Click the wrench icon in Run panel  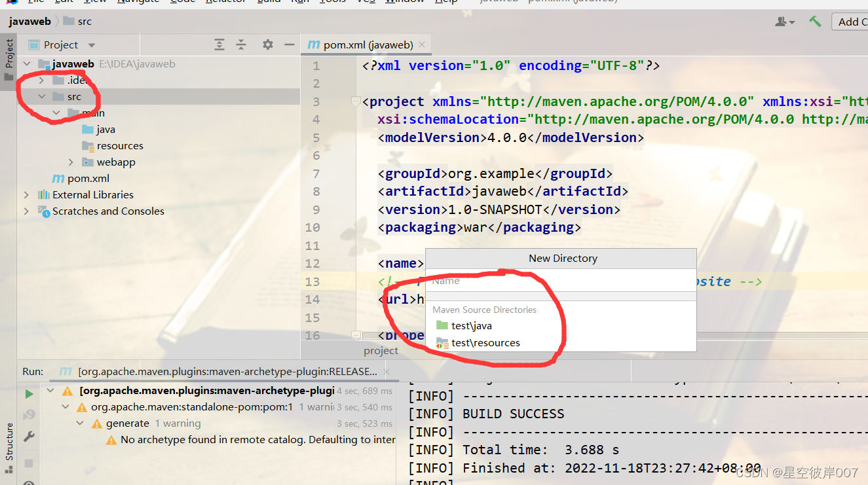pyautogui.click(x=29, y=436)
